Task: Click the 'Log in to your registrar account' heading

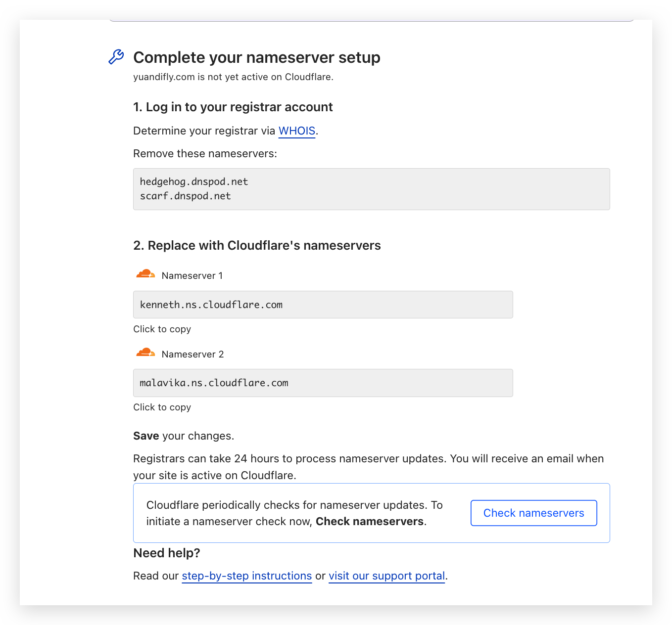Action: (x=233, y=107)
